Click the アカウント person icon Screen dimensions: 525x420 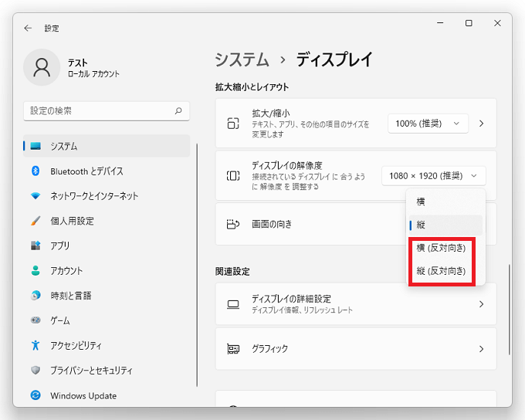pos(36,270)
